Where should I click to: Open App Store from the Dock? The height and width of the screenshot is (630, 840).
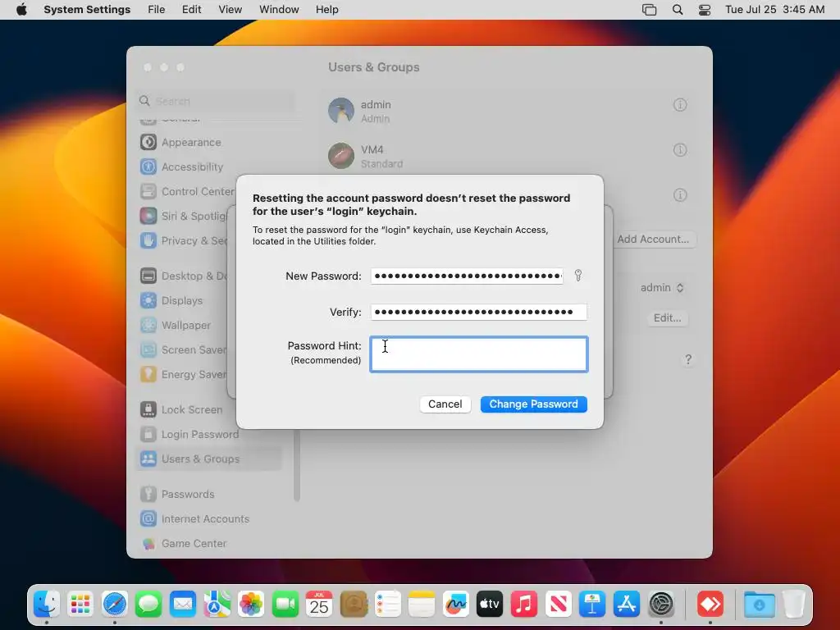[626, 605]
